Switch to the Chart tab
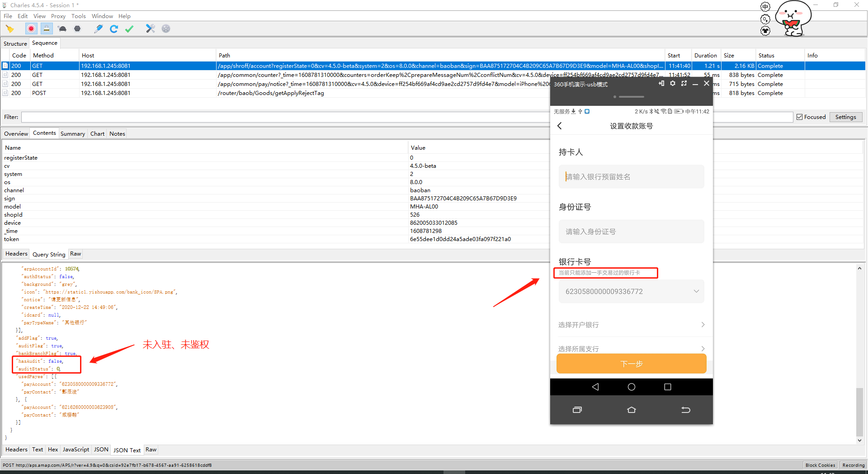Screen dimensions: 868x474 point(97,134)
